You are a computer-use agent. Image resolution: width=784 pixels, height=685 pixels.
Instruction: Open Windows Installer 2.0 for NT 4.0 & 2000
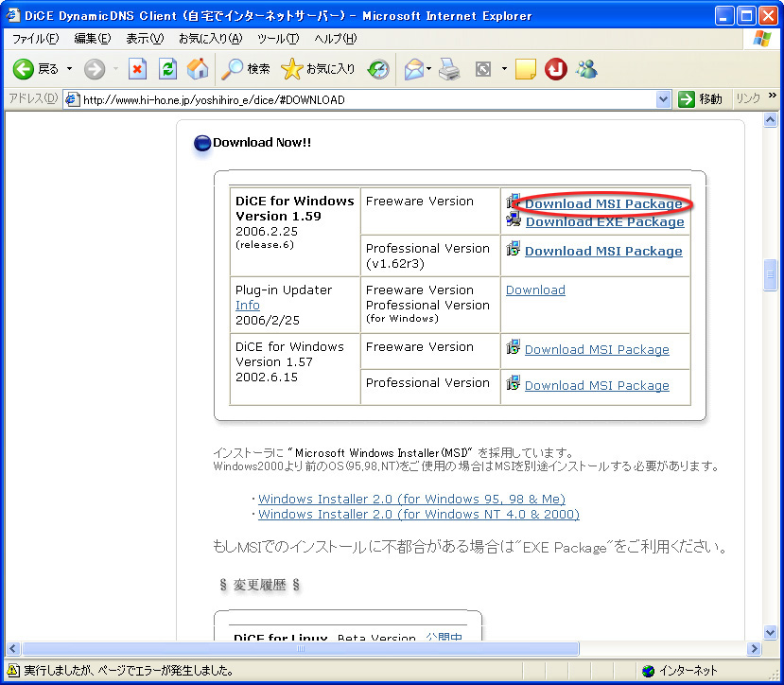coord(419,514)
